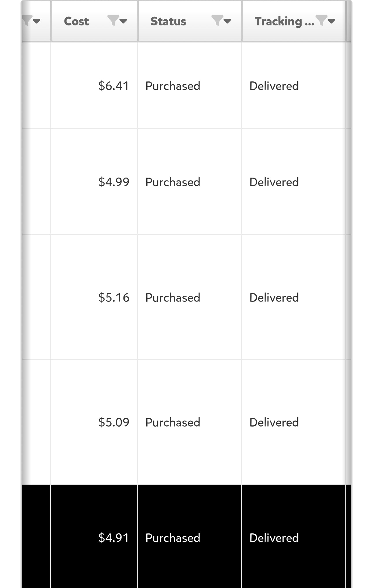This screenshot has height=588, width=373.
Task: Click Purchased status in the $6.41 row
Action: pos(173,86)
